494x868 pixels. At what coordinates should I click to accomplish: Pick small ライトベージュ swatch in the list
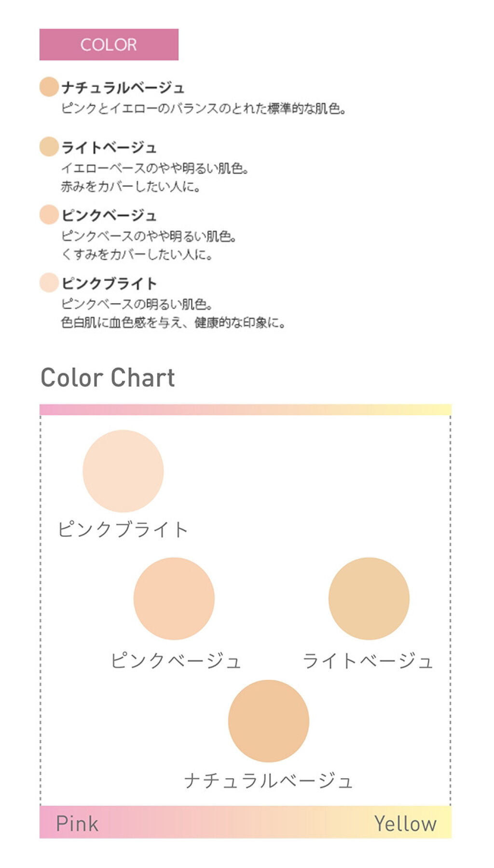(49, 147)
